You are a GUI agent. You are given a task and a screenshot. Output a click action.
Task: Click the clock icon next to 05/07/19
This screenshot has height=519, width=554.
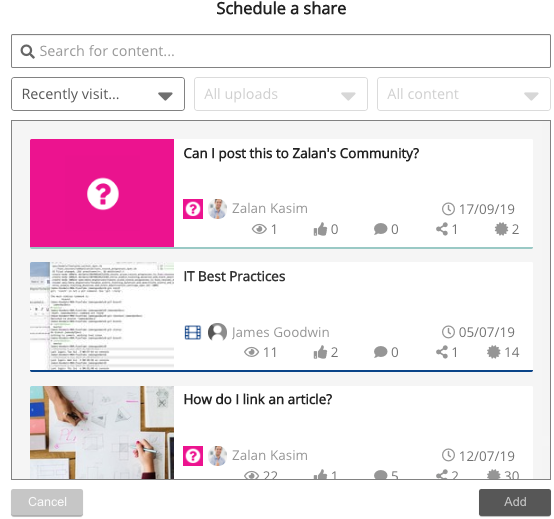point(448,332)
